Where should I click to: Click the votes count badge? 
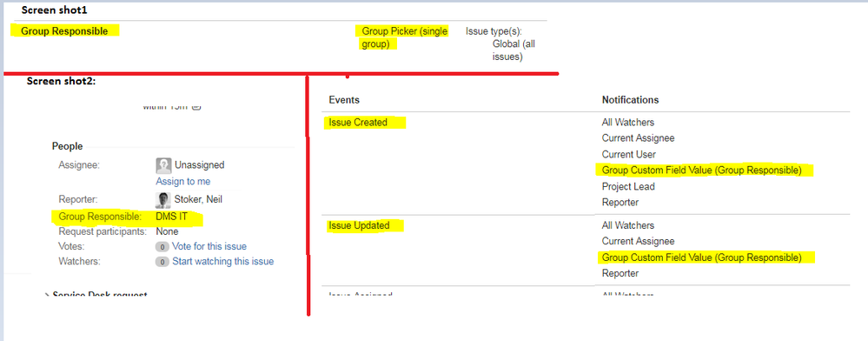[x=162, y=247]
